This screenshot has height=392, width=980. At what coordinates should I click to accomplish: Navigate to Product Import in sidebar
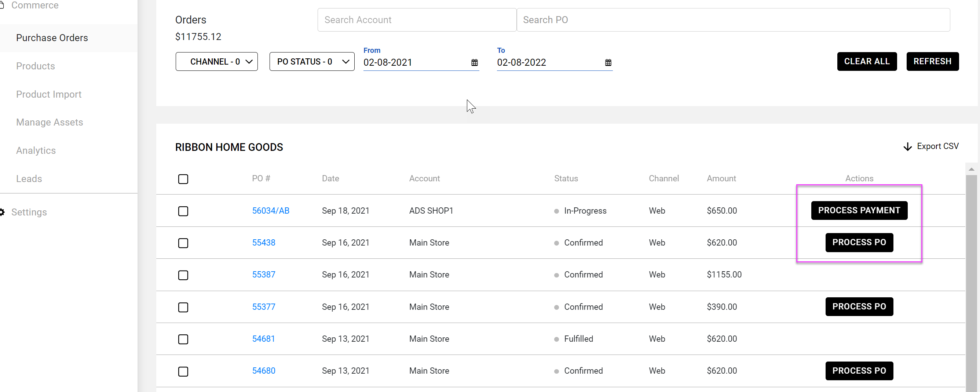(x=49, y=94)
